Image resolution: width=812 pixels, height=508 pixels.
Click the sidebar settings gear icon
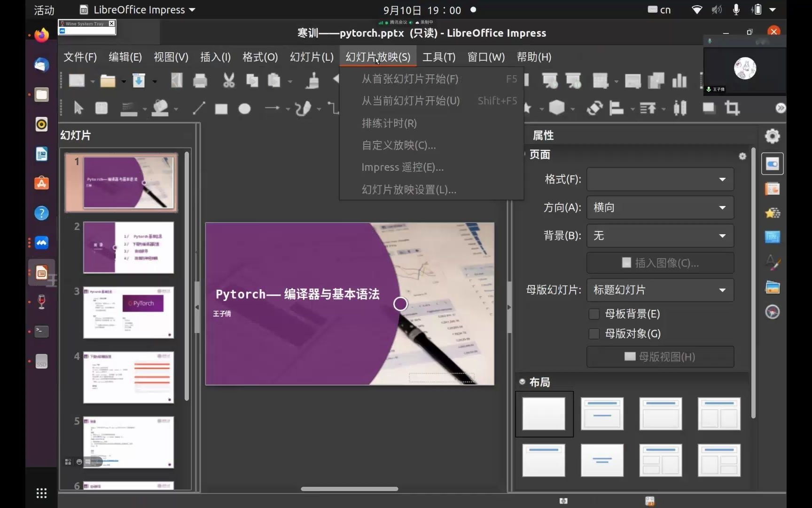[x=772, y=136]
